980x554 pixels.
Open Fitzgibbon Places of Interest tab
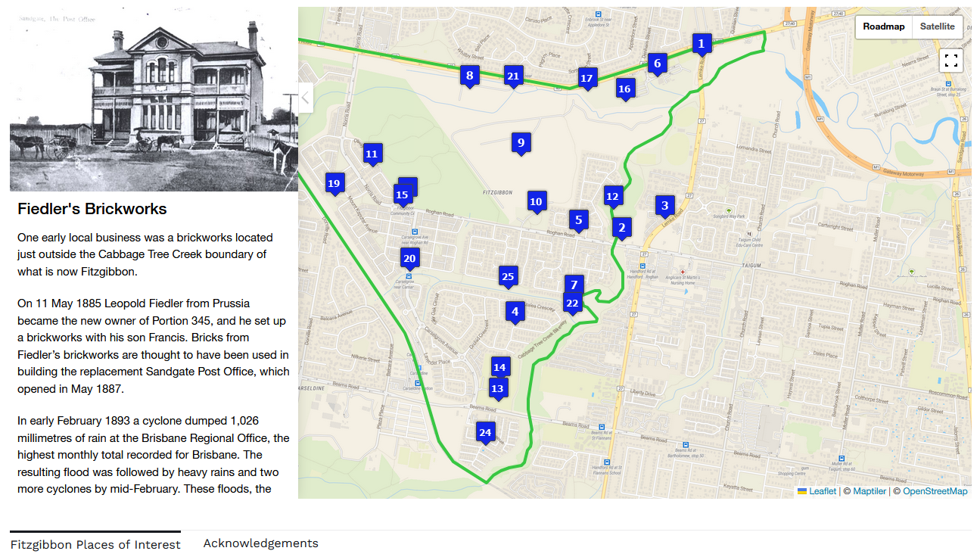pyautogui.click(x=95, y=544)
